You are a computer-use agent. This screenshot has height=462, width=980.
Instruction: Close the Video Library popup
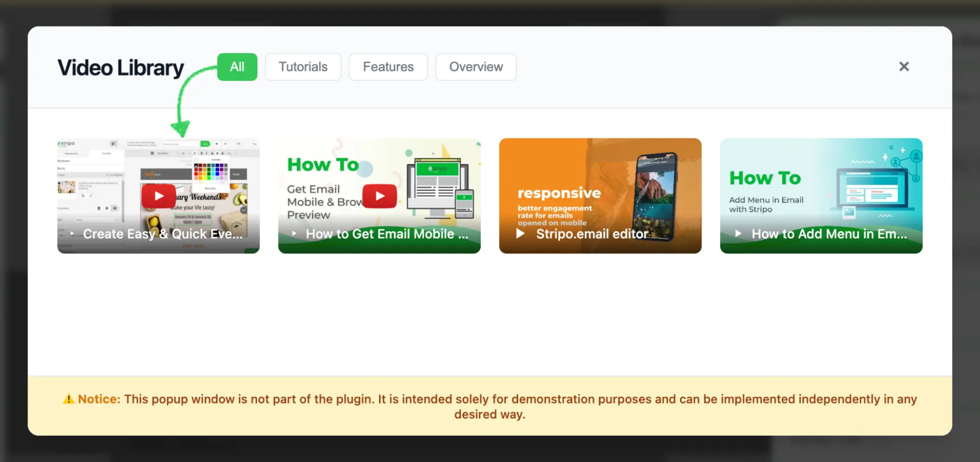click(x=904, y=67)
